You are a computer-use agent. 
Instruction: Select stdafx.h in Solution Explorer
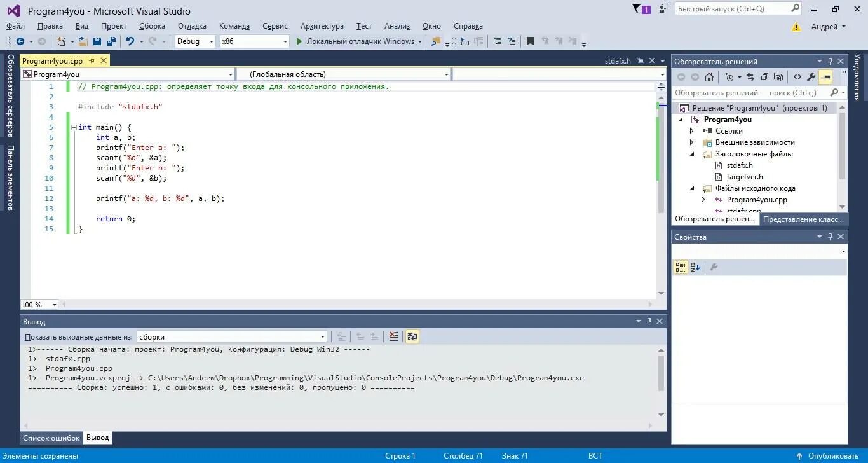[740, 165]
